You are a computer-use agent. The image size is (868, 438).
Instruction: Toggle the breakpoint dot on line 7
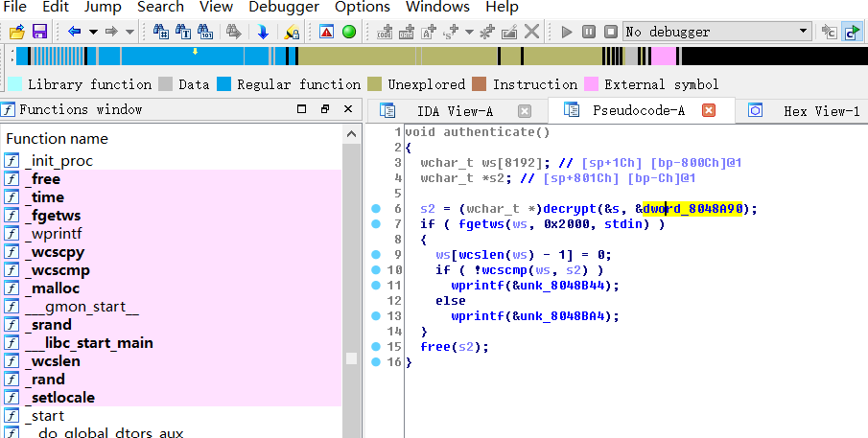coord(376,224)
